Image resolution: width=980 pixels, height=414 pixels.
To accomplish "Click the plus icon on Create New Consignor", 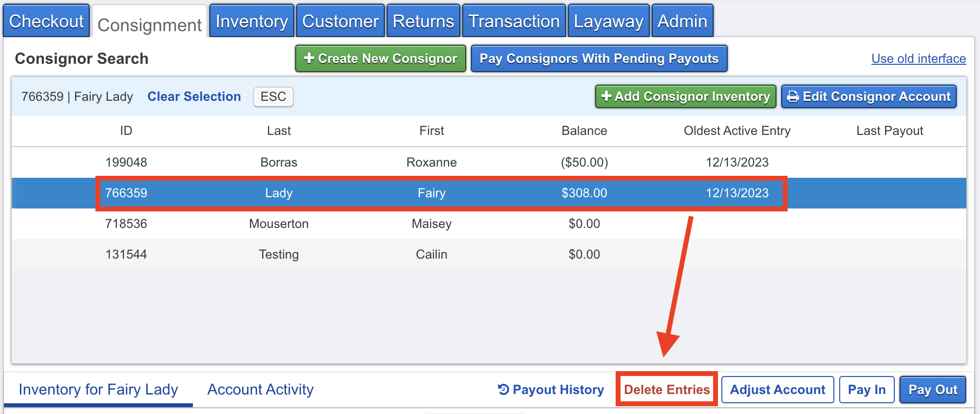I will (309, 58).
